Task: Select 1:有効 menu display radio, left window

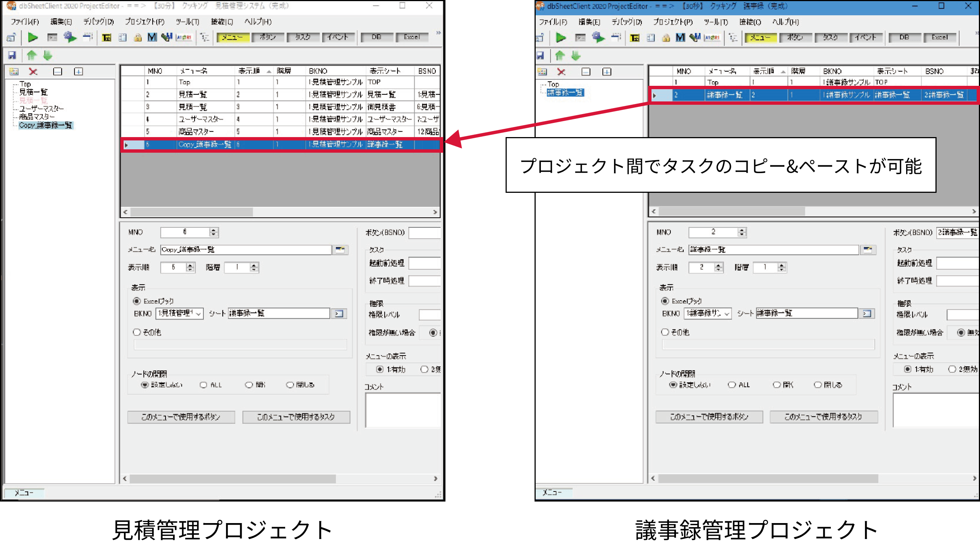Action: pos(380,369)
